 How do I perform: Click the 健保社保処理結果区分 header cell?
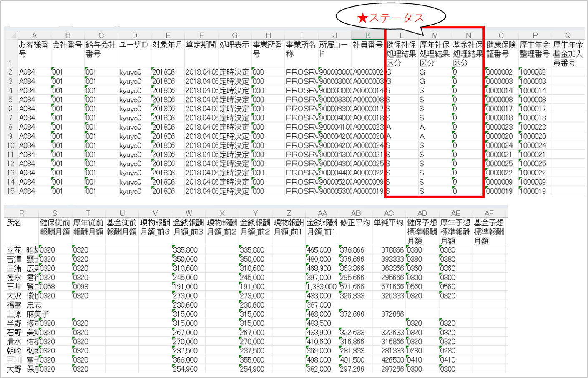402,54
